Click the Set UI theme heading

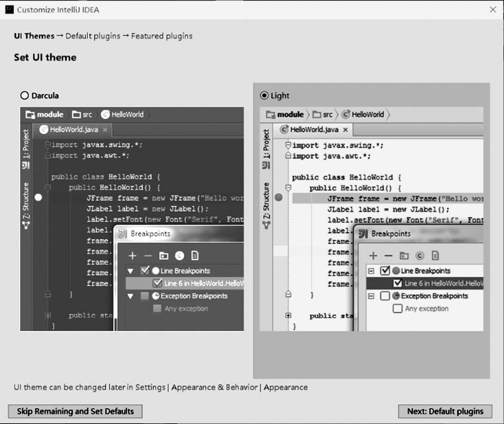pos(45,57)
